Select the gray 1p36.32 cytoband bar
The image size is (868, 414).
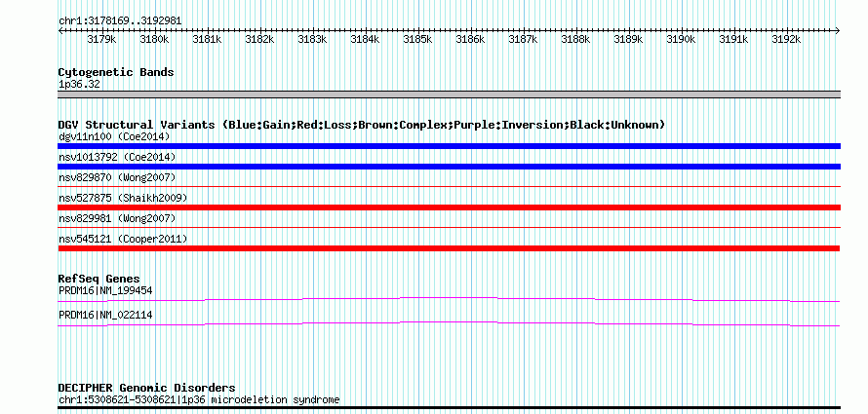tap(449, 94)
